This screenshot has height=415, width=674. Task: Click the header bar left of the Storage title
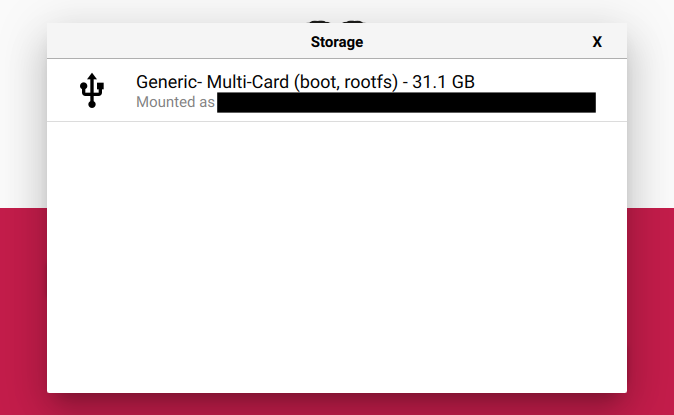[x=179, y=41]
